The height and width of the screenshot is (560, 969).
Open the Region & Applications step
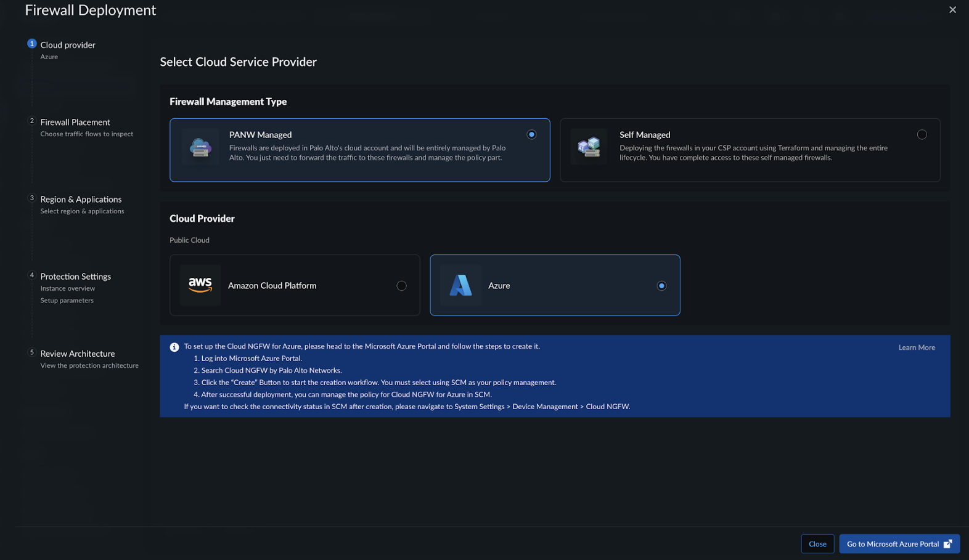81,199
